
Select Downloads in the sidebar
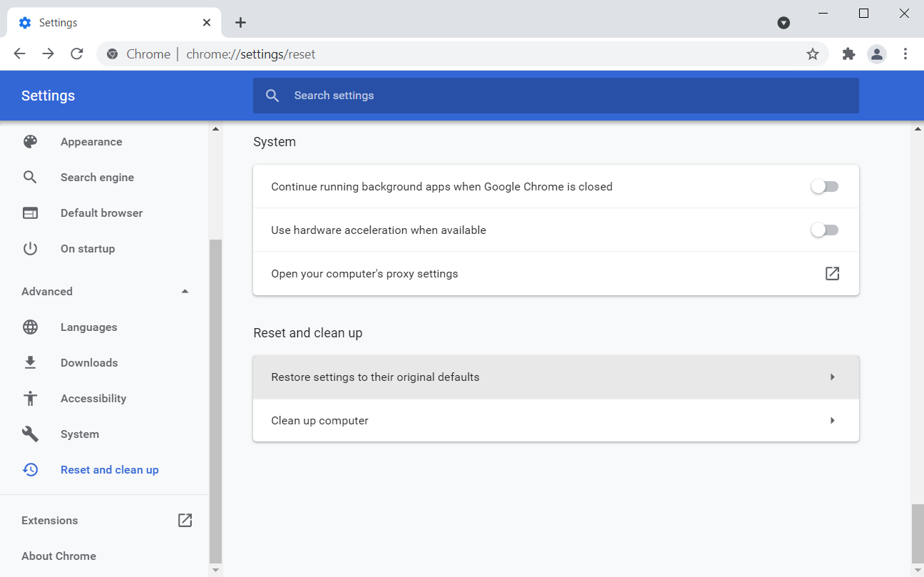(x=89, y=363)
